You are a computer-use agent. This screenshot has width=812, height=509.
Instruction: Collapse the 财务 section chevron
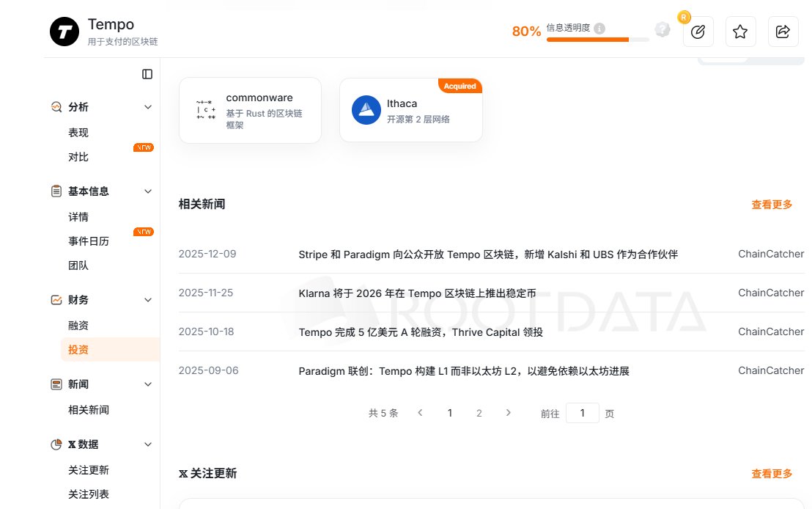click(x=148, y=299)
